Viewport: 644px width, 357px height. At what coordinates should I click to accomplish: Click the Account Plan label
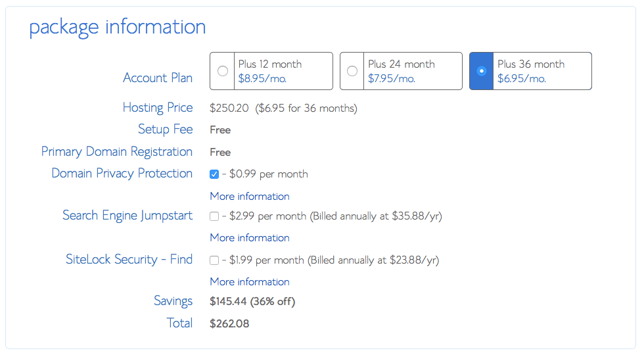point(158,78)
